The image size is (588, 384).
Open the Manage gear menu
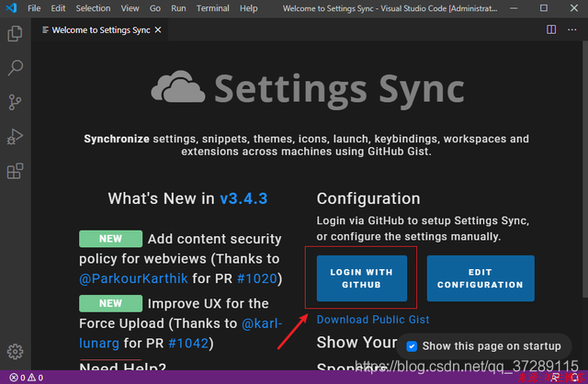15,352
